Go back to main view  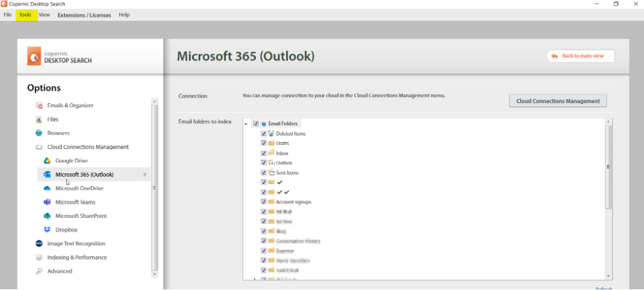tap(580, 56)
